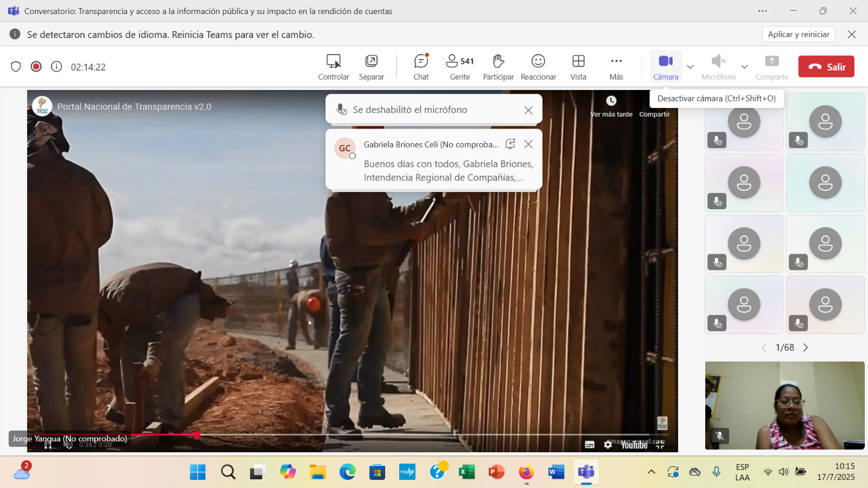Click the Participar raise hand icon
The image size is (868, 488).
click(498, 67)
